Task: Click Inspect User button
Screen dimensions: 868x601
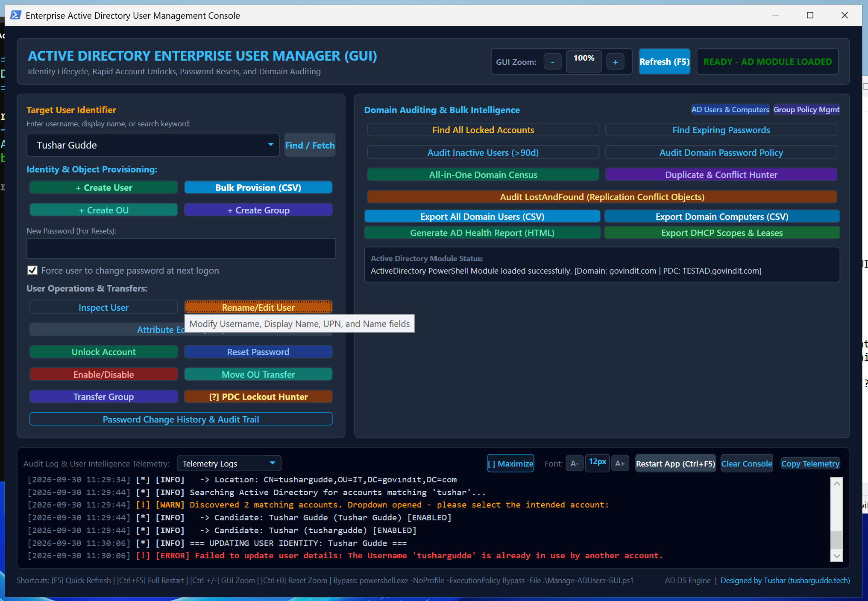Action: pyautogui.click(x=104, y=307)
